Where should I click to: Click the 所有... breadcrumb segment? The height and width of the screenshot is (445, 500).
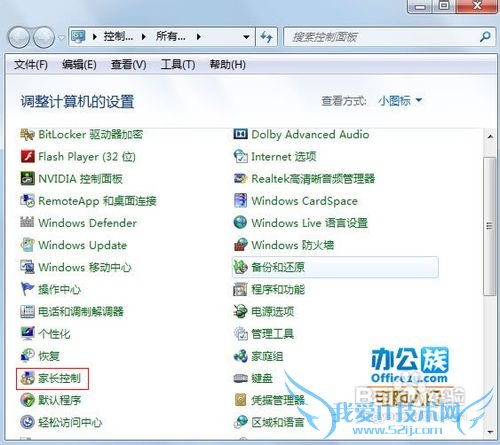[171, 37]
